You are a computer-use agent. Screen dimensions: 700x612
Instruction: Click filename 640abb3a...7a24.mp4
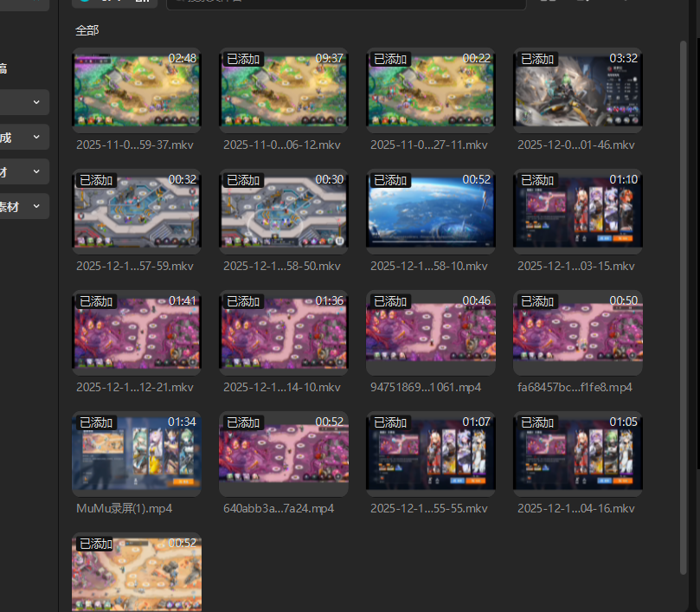click(279, 508)
